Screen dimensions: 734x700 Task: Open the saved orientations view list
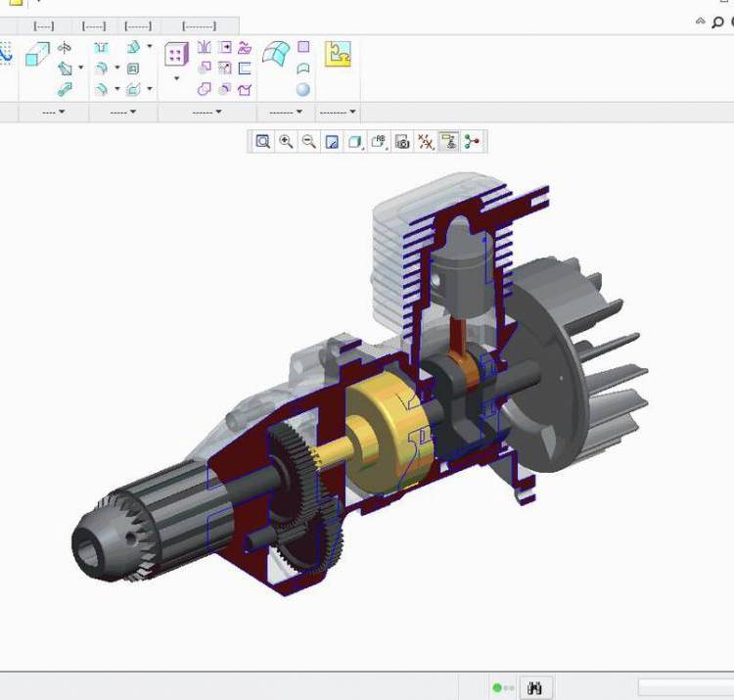point(379,142)
